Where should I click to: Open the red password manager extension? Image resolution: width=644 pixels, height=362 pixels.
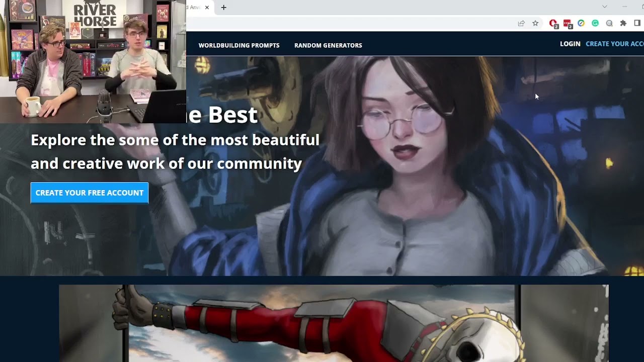[x=568, y=23]
